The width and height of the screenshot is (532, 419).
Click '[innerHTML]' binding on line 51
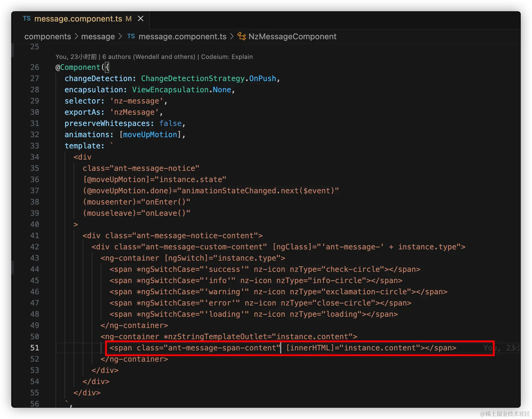pyautogui.click(x=310, y=348)
